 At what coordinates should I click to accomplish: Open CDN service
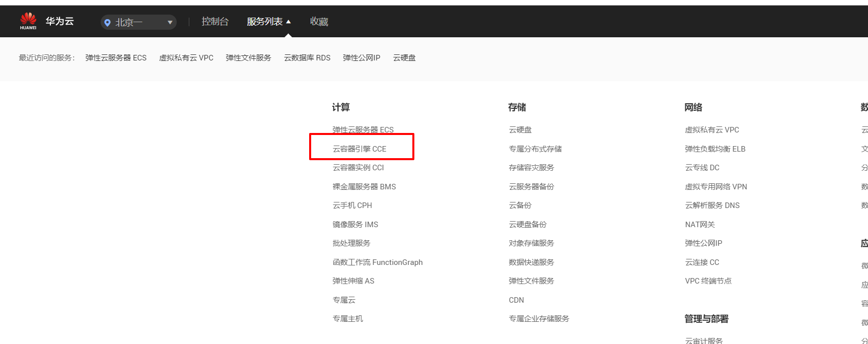click(x=517, y=300)
